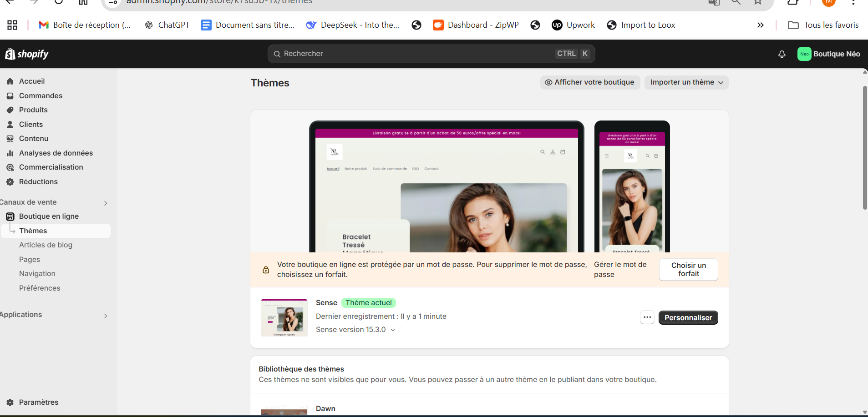Click globe bookmark after ZipWP
The image size is (868, 417).
[535, 25]
